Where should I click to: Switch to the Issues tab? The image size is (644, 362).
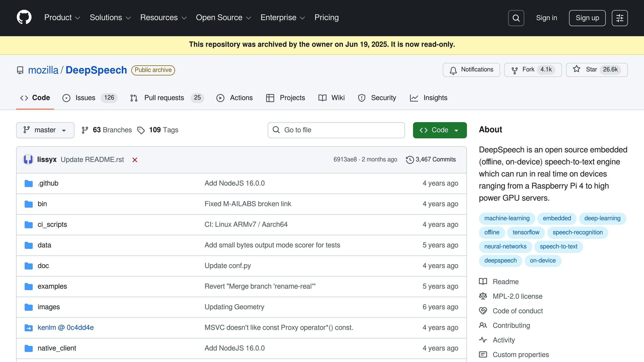point(90,98)
